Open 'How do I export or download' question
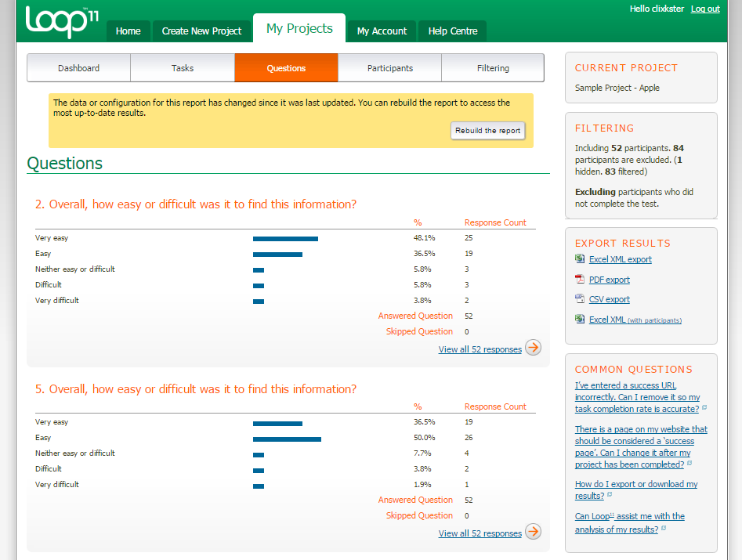Screen dimensions: 742x560 pyautogui.click(x=636, y=490)
